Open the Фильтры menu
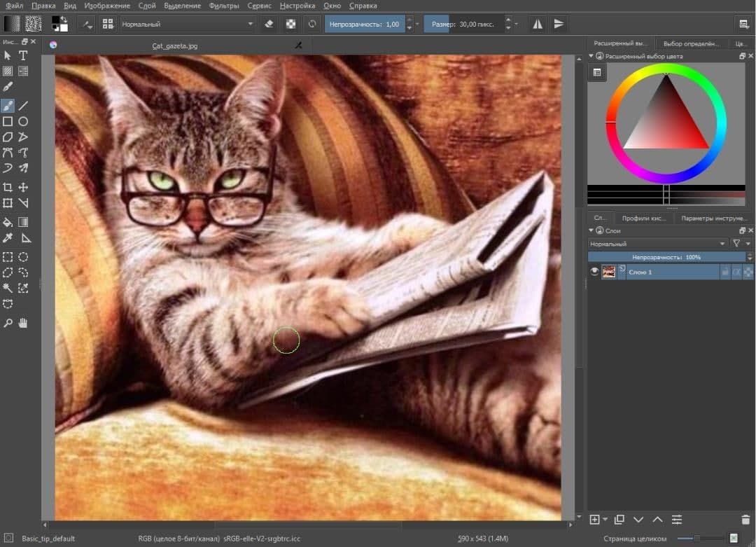The image size is (756, 547). (224, 6)
